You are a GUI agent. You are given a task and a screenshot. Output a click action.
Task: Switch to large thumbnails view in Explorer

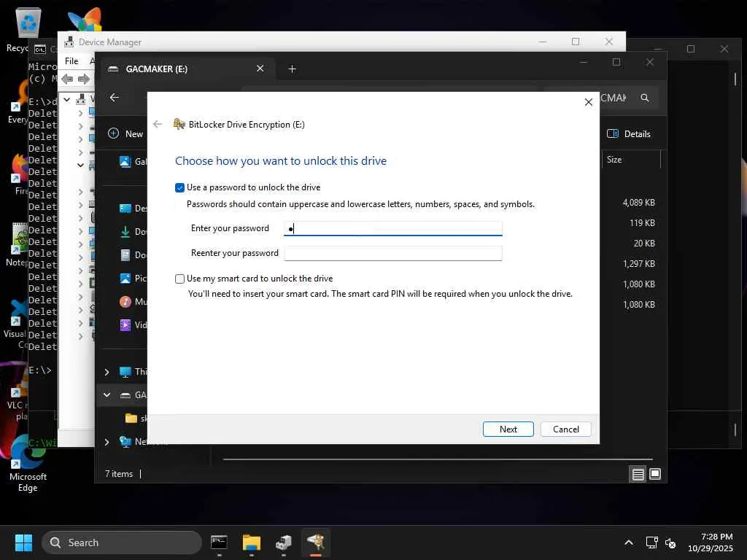(x=655, y=474)
